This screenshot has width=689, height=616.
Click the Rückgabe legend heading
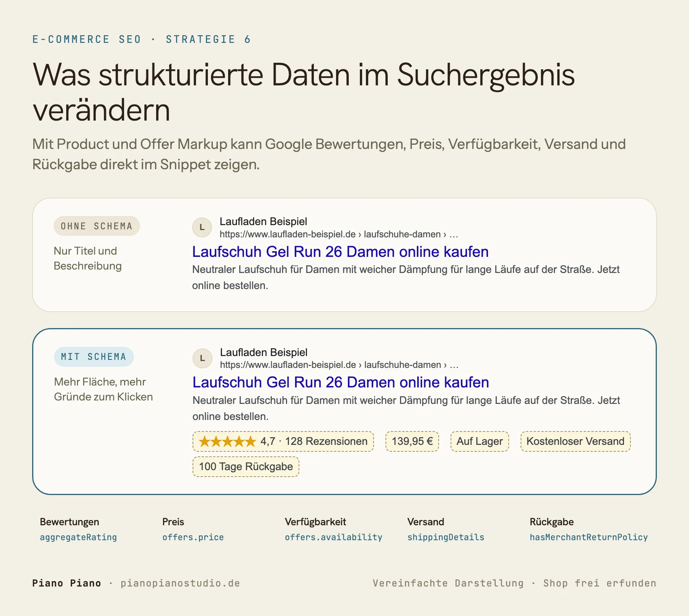pos(552,522)
